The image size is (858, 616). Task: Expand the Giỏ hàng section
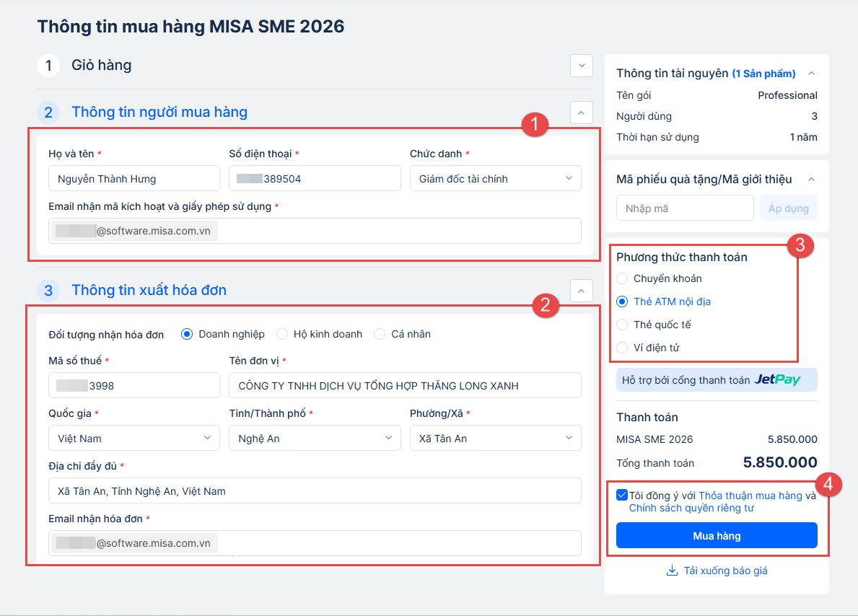(581, 66)
